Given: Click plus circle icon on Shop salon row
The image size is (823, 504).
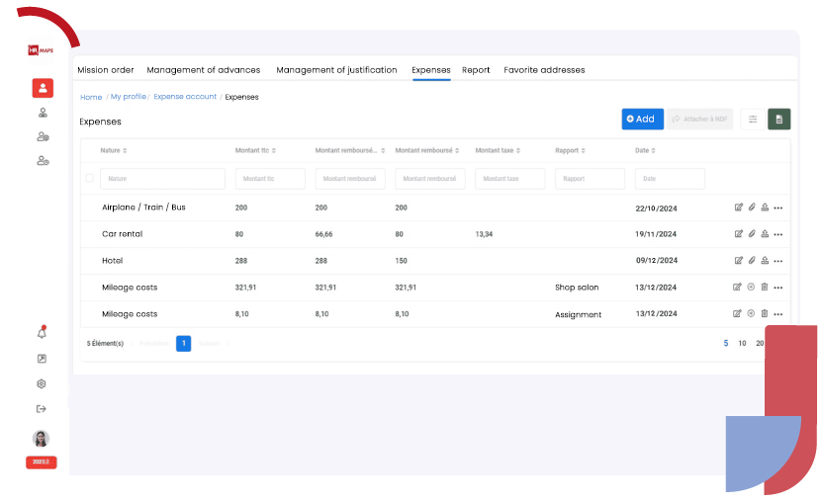Looking at the screenshot, I should (751, 287).
